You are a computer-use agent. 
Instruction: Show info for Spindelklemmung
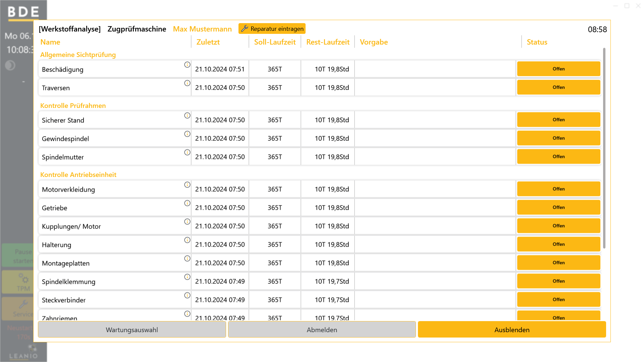point(187,277)
